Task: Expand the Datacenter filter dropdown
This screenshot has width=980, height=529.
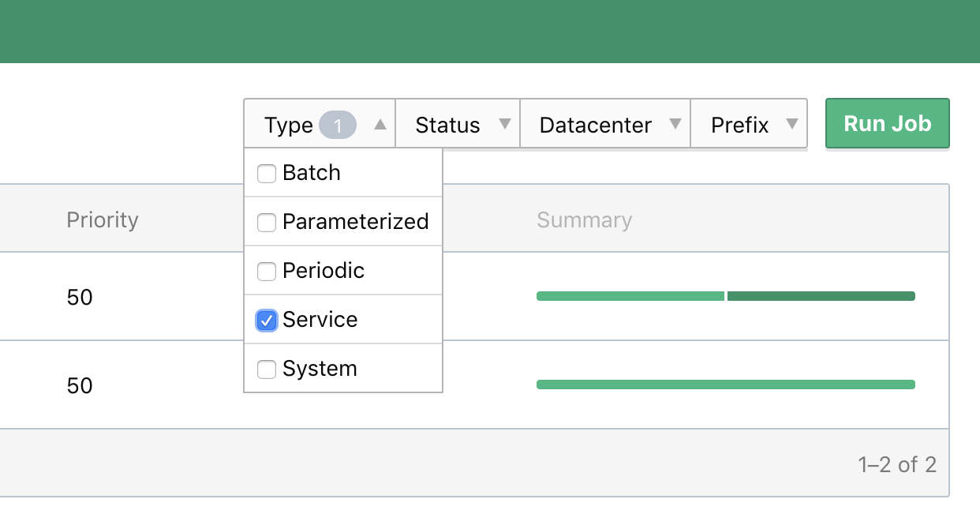Action: click(x=595, y=125)
